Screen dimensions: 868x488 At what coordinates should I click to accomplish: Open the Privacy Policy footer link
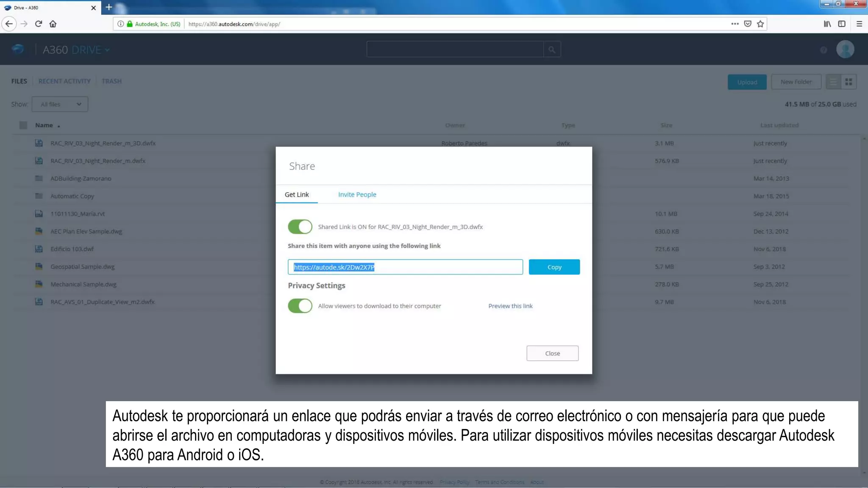pos(454,482)
